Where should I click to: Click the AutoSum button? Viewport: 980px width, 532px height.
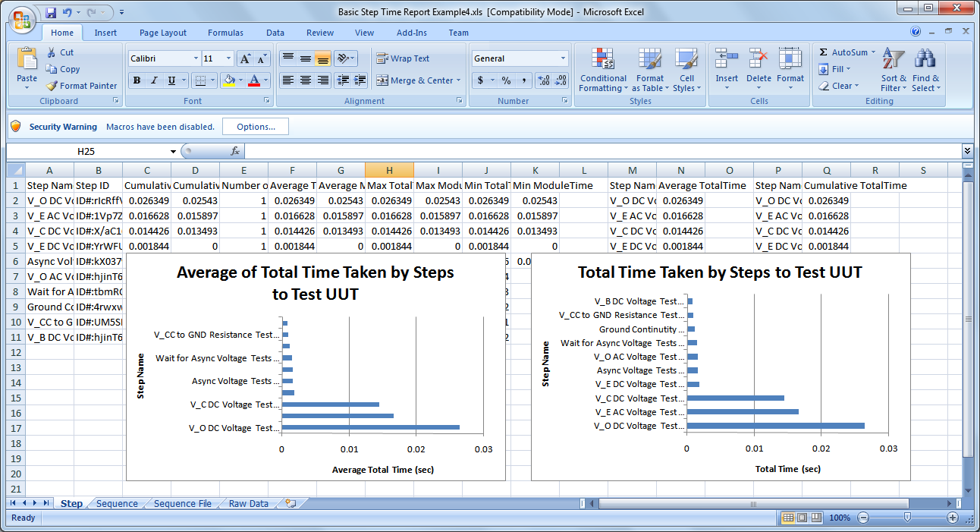pos(843,52)
